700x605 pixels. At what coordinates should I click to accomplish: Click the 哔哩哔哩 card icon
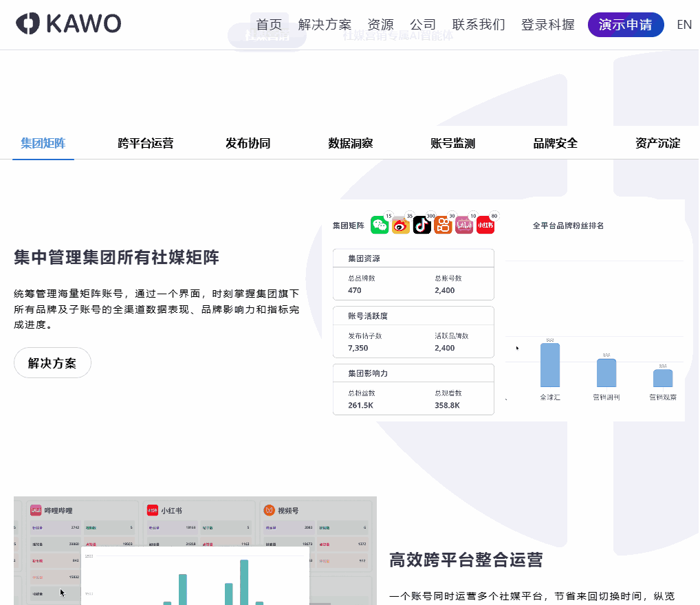(36, 510)
